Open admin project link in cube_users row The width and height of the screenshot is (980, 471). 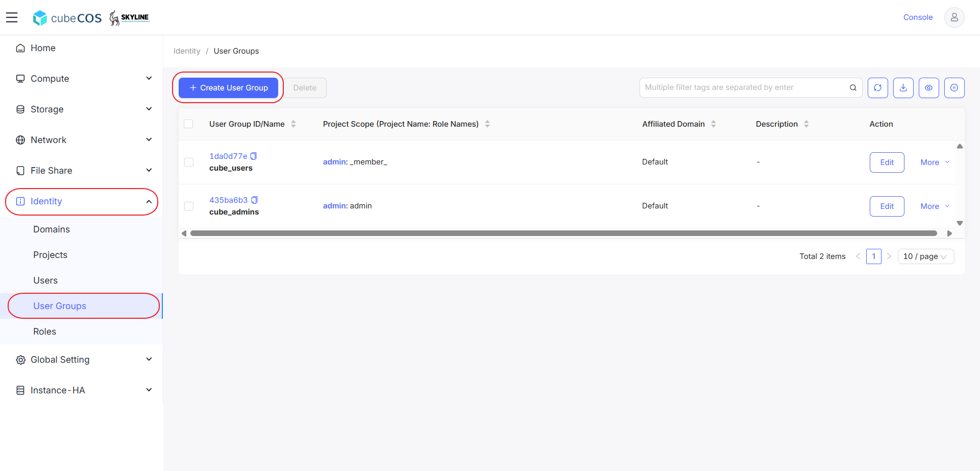334,162
